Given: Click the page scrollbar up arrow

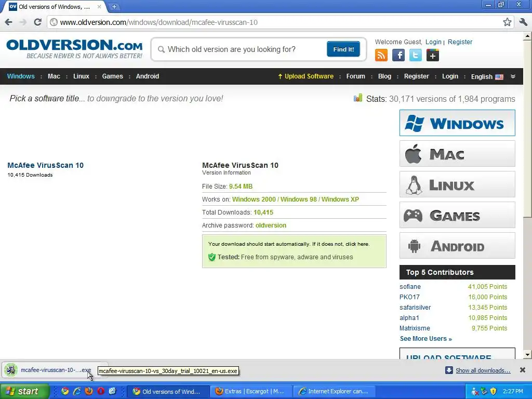Looking at the screenshot, I should point(527,36).
